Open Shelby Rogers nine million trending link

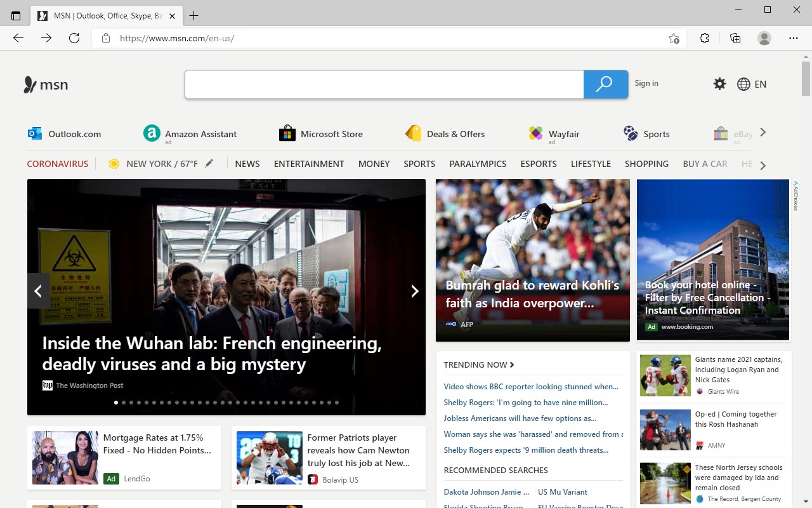tap(526, 402)
